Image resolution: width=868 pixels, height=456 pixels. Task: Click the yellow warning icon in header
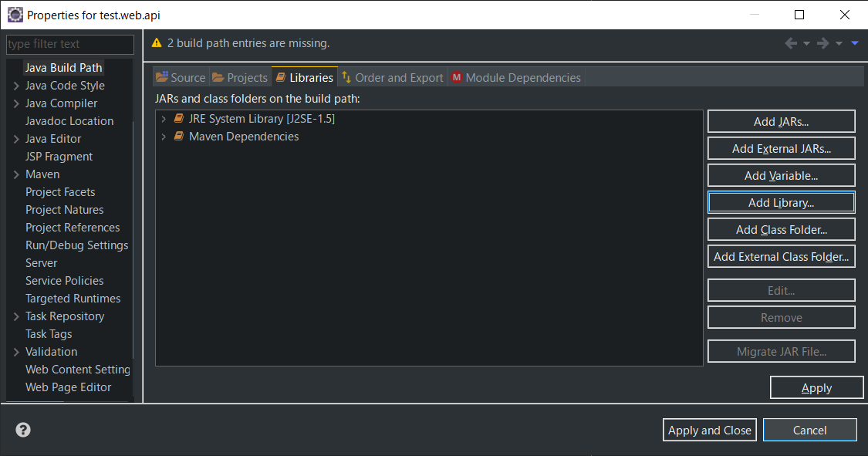point(157,43)
